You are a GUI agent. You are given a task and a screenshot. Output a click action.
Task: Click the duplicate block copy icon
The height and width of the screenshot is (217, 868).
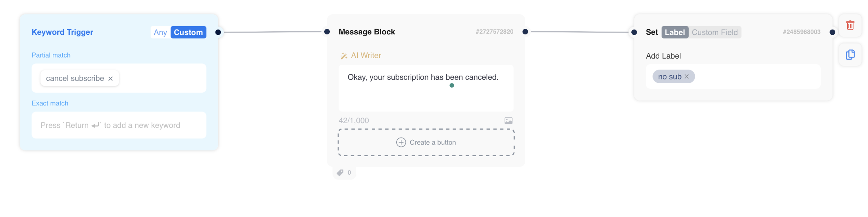click(x=850, y=55)
